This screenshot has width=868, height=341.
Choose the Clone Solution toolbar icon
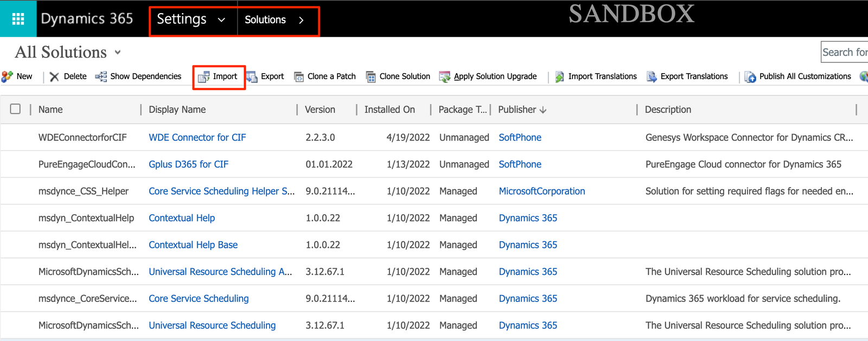point(371,77)
